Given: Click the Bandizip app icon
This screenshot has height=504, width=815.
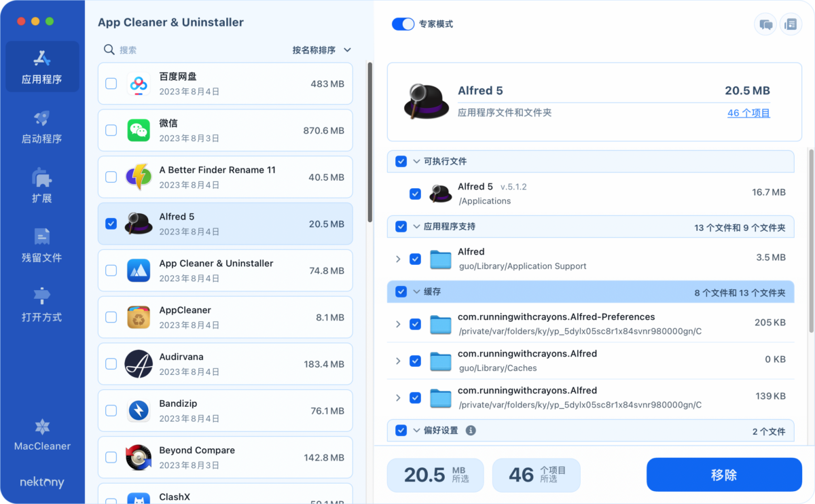Looking at the screenshot, I should click(139, 411).
